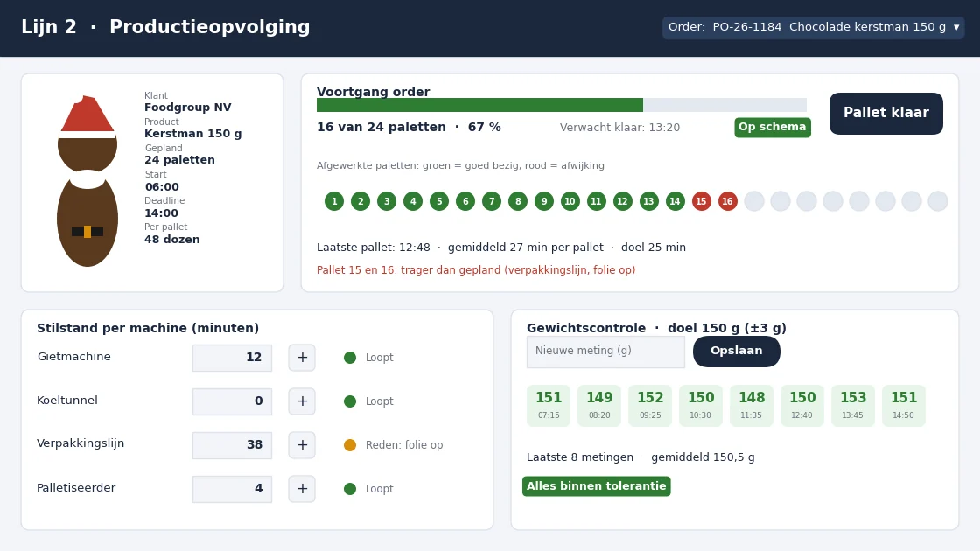Increment Palletiseerder downtime with plus button
The image size is (980, 551).
tap(302, 489)
